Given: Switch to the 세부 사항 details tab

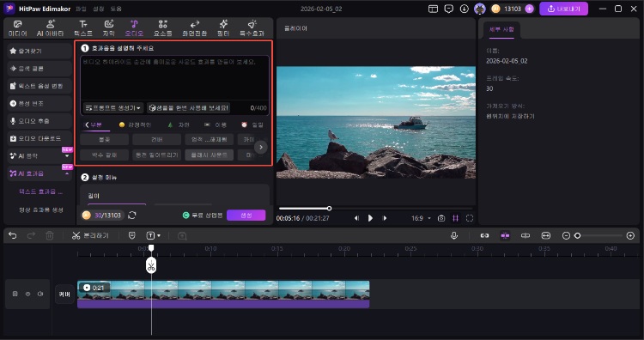Looking at the screenshot, I should point(501,29).
